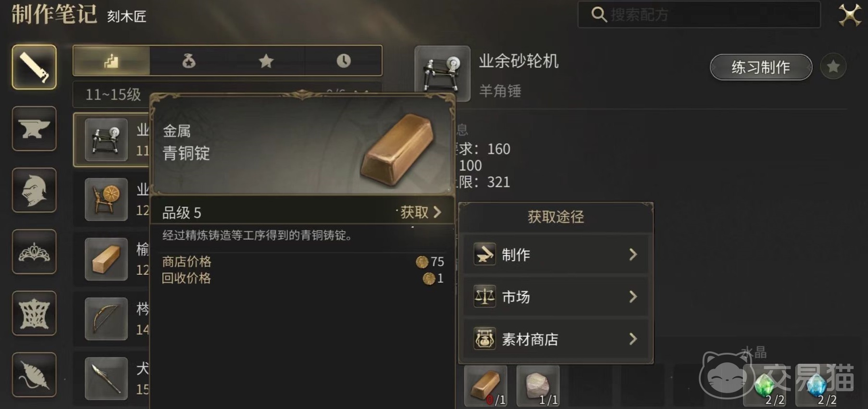Select the goldsmith tiara class icon
This screenshot has height=409, width=868.
34,251
